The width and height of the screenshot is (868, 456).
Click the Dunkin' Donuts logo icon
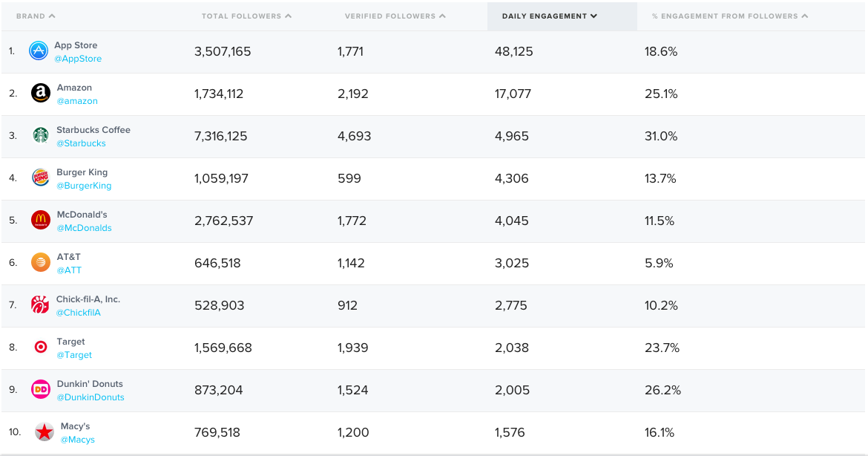[x=40, y=389]
